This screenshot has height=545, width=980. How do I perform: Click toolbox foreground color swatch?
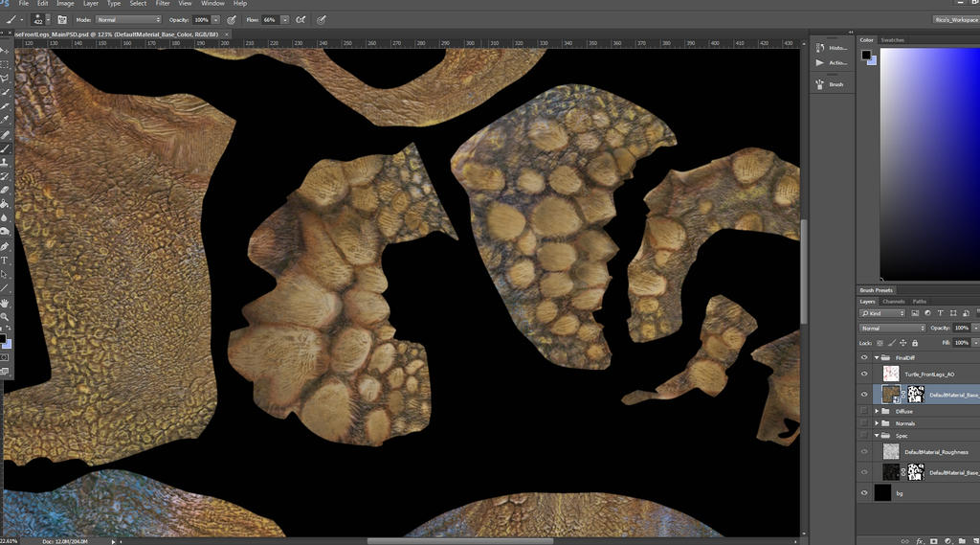coord(3,339)
